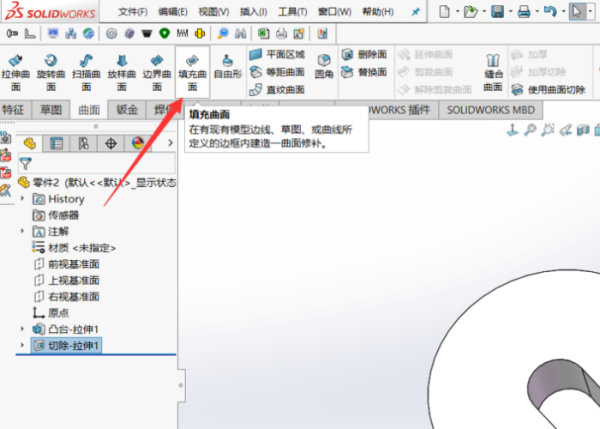Viewport: 600px width, 429px height.
Task: Click the Print icon in top toolbar
Action: pyautogui.click(x=524, y=11)
